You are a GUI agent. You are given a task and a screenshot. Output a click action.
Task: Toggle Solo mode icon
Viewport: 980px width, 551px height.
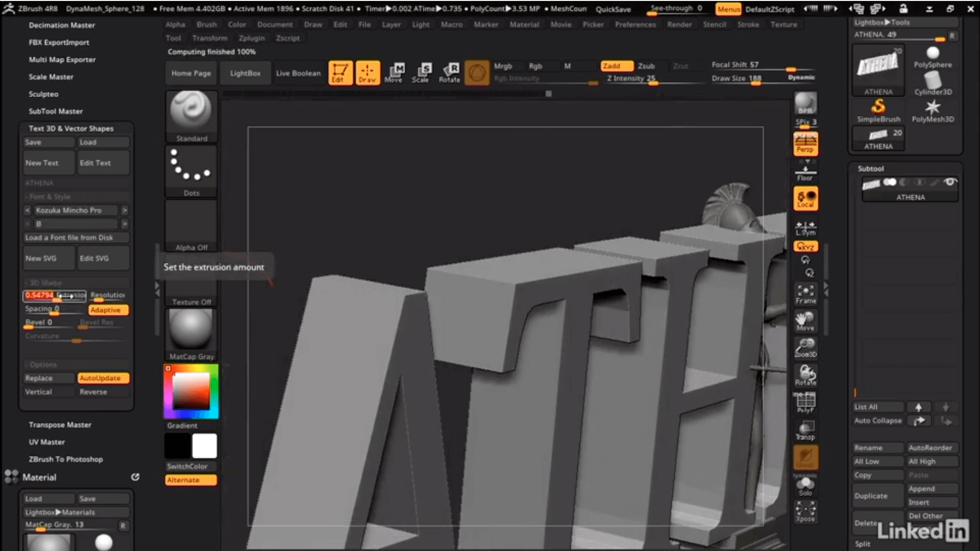click(805, 486)
